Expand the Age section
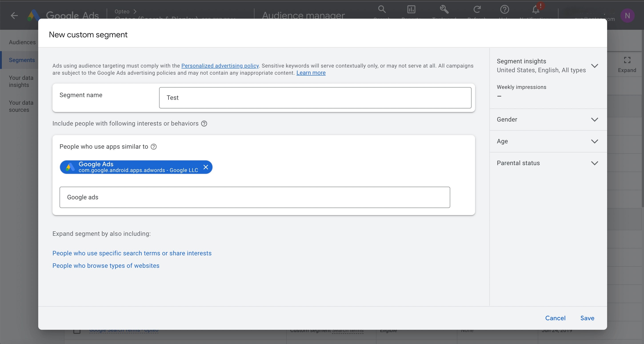The width and height of the screenshot is (644, 344). [594, 141]
